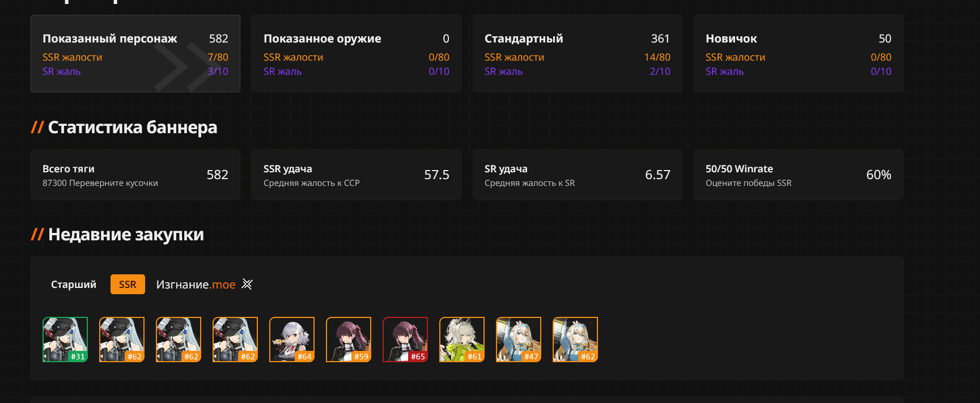The width and height of the screenshot is (980, 403).
Task: Click the blonde character portrait #47
Action: click(519, 340)
